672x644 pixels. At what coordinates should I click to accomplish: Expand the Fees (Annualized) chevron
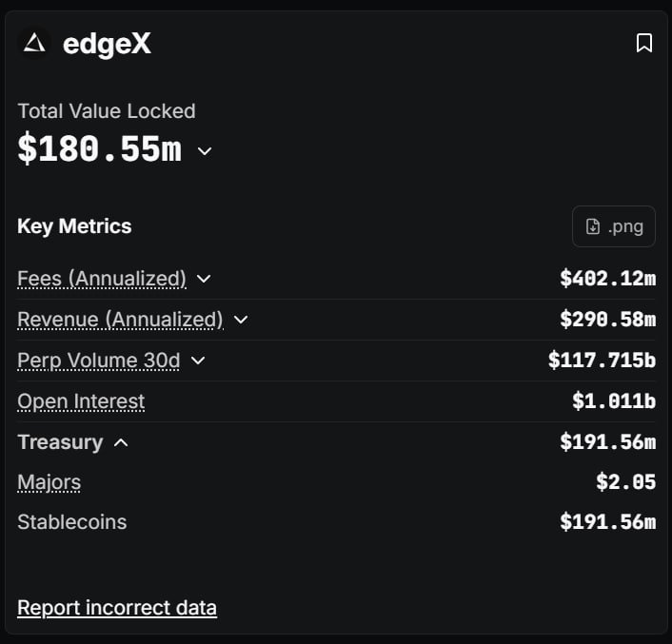[203, 279]
